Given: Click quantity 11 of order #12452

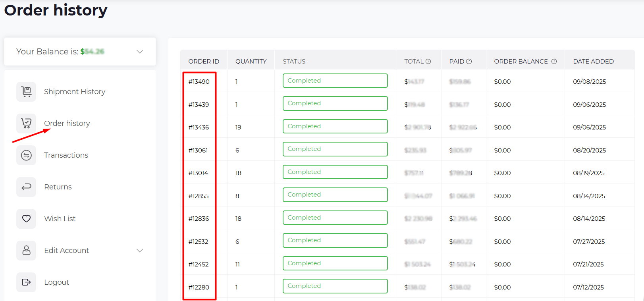Looking at the screenshot, I should coord(237,264).
